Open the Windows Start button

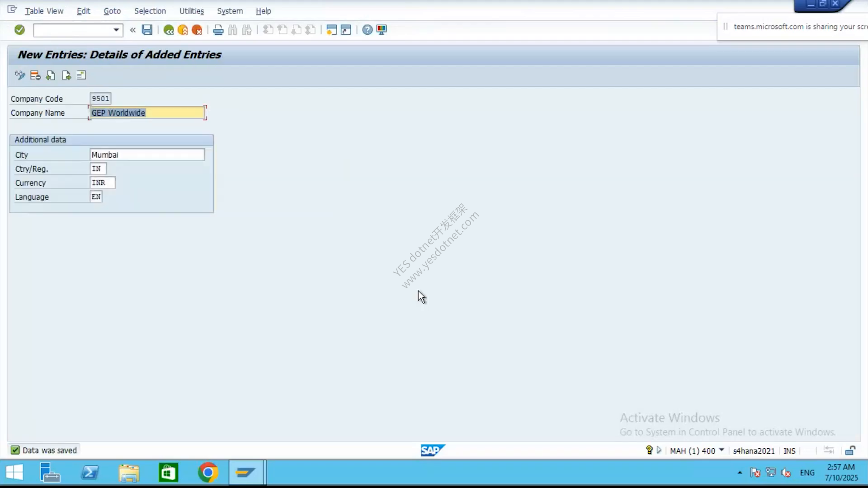tap(14, 473)
